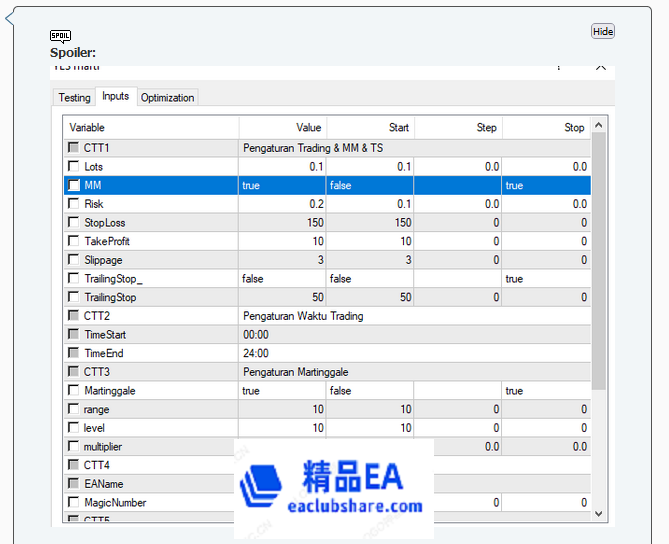Click the Value column header
This screenshot has width=669, height=544.
click(x=282, y=128)
